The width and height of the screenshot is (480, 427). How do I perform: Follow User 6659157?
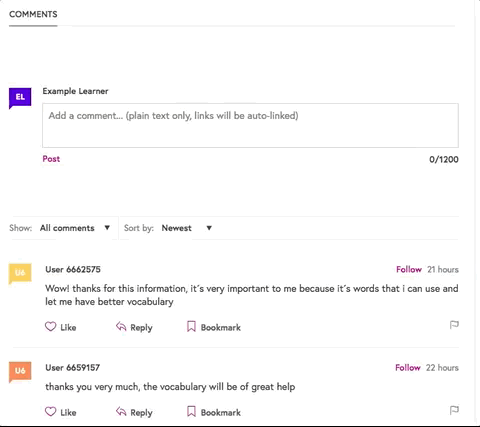[x=408, y=368]
